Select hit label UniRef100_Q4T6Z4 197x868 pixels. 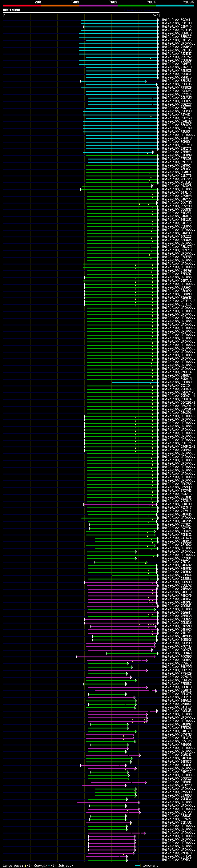click(x=177, y=538)
